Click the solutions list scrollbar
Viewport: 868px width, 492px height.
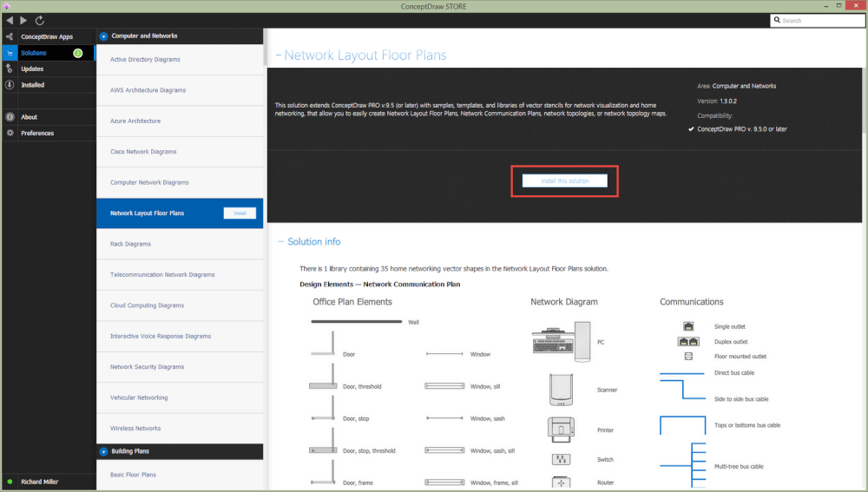[x=265, y=47]
